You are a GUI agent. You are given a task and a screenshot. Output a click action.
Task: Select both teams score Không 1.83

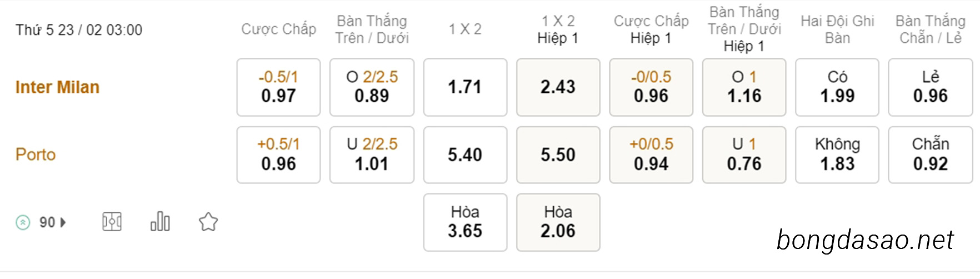[x=837, y=155]
